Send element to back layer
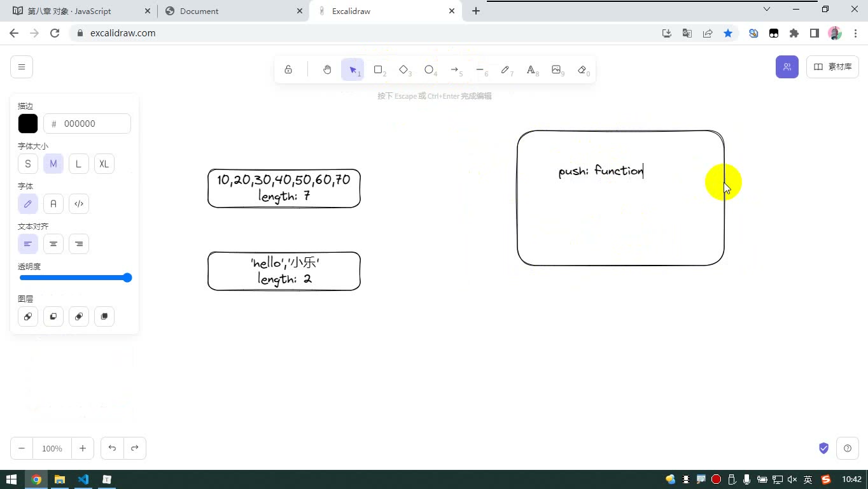 click(x=28, y=316)
